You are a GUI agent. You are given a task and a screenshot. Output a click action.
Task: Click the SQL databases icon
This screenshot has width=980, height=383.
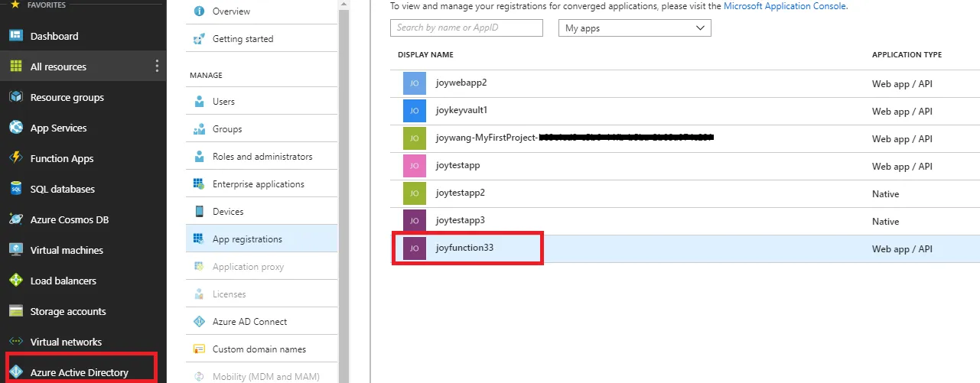coord(15,189)
